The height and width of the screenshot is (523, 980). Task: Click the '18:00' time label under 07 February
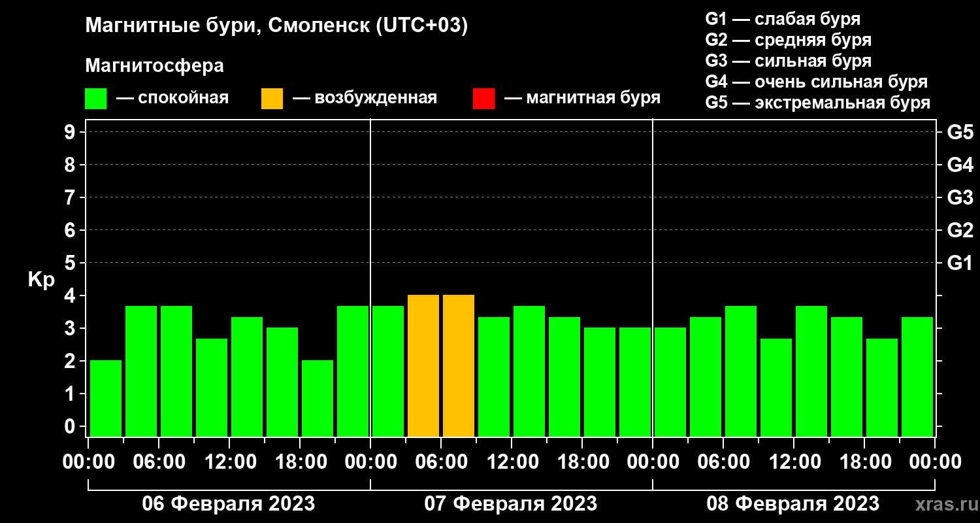coord(583,462)
